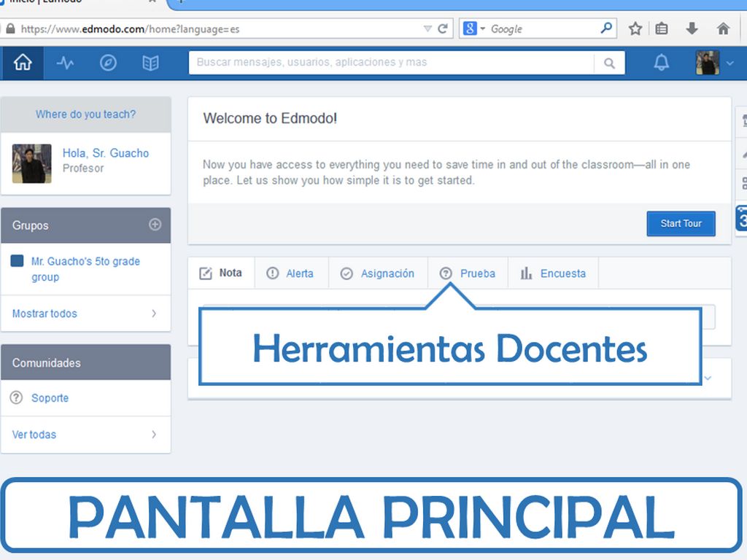Image resolution: width=747 pixels, height=560 pixels.
Task: Open browser downloads arrow icon
Action: [692, 28]
